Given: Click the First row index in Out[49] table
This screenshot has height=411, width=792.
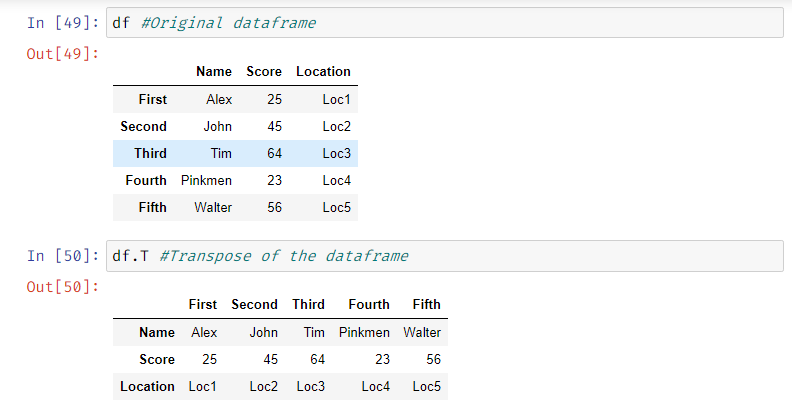Looking at the screenshot, I should click(x=153, y=99).
